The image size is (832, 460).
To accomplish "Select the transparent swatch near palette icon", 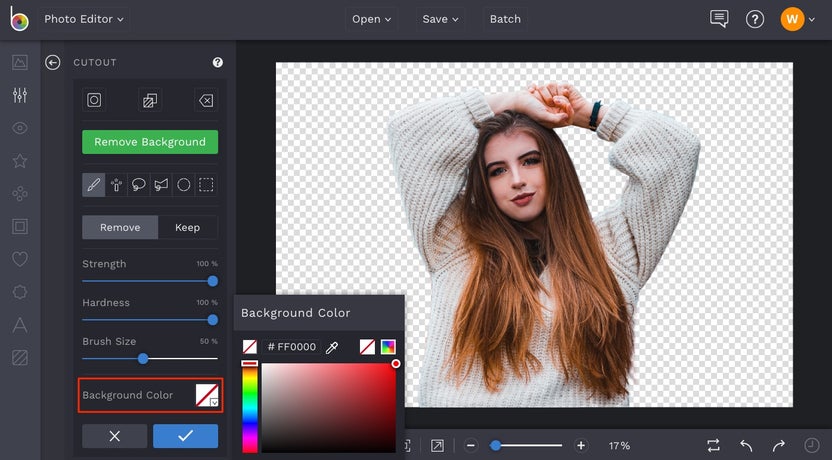I will click(367, 347).
